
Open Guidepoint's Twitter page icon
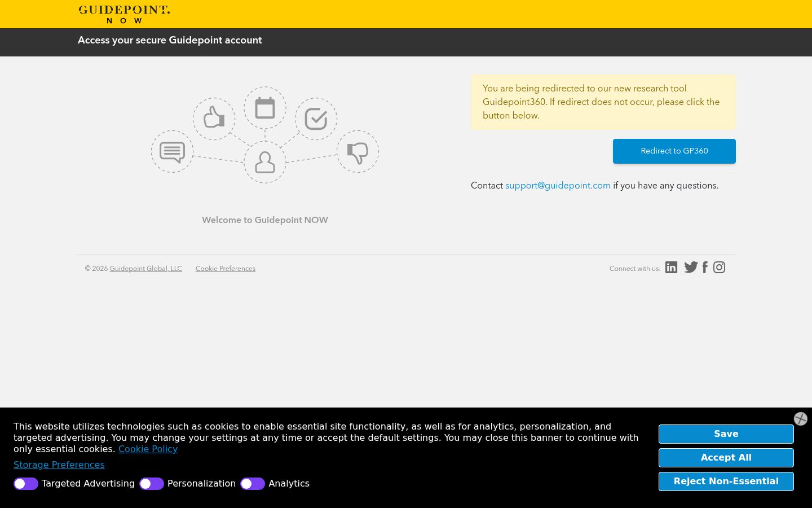point(691,268)
